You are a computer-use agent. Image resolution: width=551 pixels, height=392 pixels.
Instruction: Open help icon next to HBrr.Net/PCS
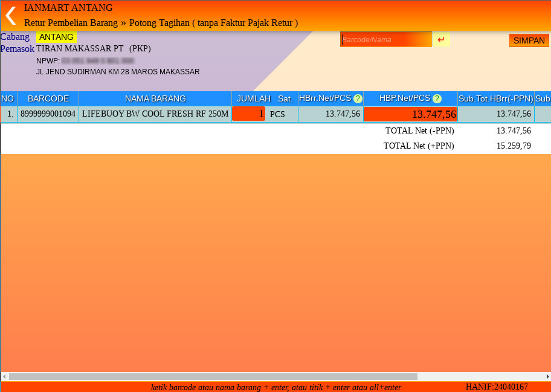358,98
